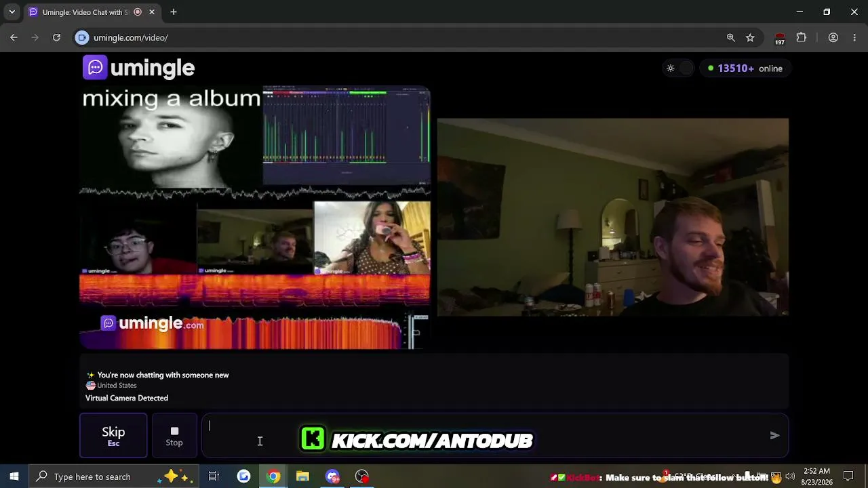Open Discord from the taskbar
868x488 pixels.
click(x=332, y=476)
